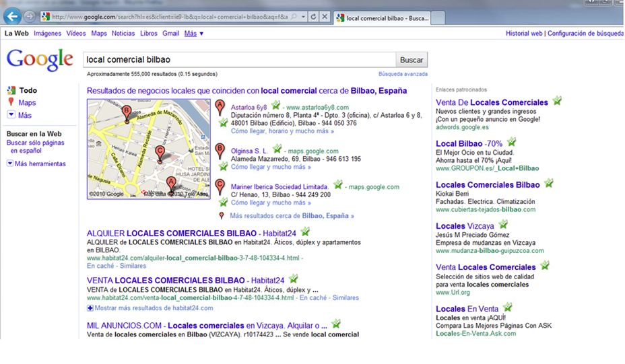The image size is (625, 364).
Task: Click the browser forward arrow button
Action: click(x=30, y=17)
